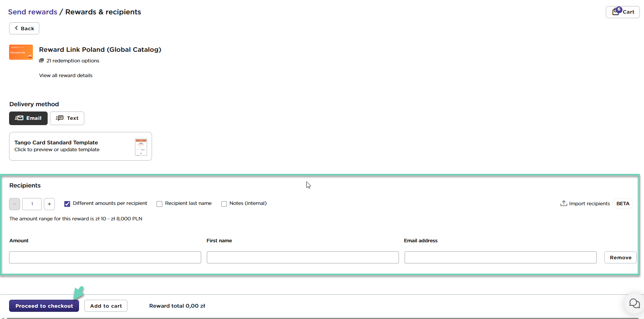Click the Send rewards breadcrumb link
The image size is (644, 319).
click(33, 12)
